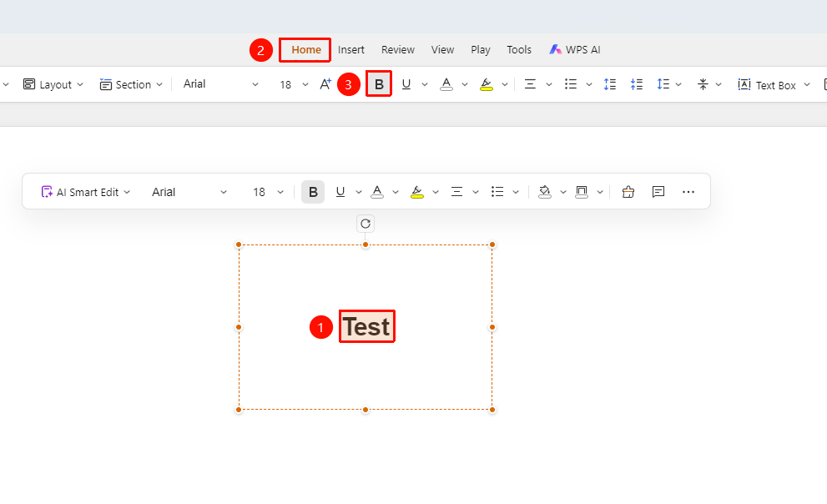Switch to the Insert tab
The image size is (827, 504).
pos(351,49)
